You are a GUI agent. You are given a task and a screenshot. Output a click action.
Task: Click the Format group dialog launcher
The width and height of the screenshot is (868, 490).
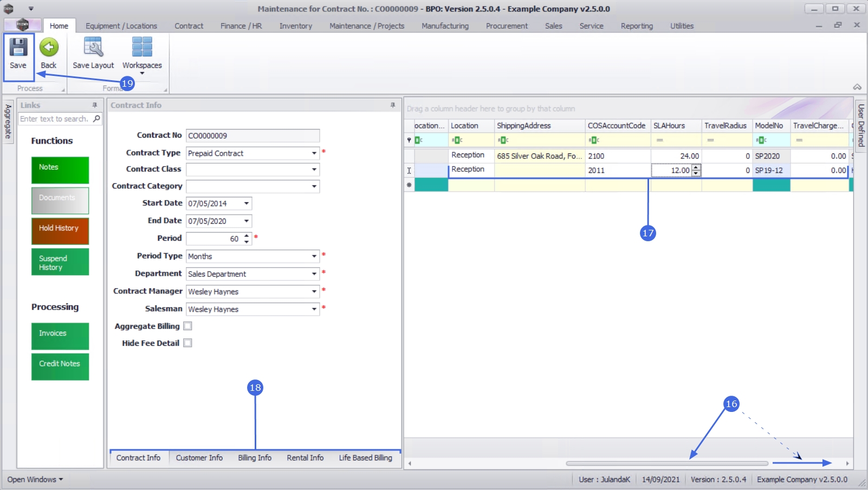tap(165, 90)
